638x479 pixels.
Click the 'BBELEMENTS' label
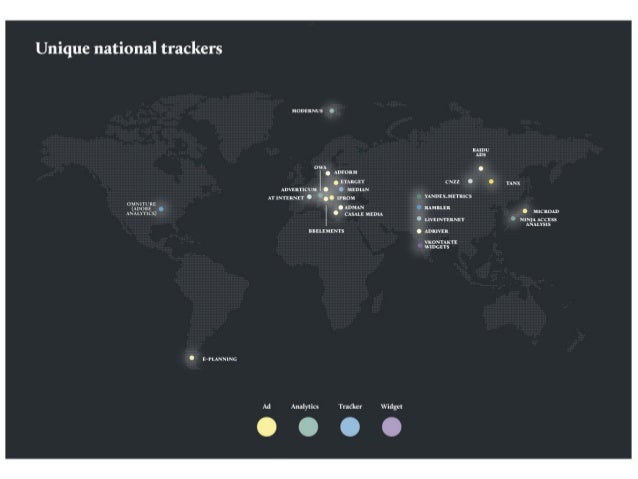tap(326, 231)
